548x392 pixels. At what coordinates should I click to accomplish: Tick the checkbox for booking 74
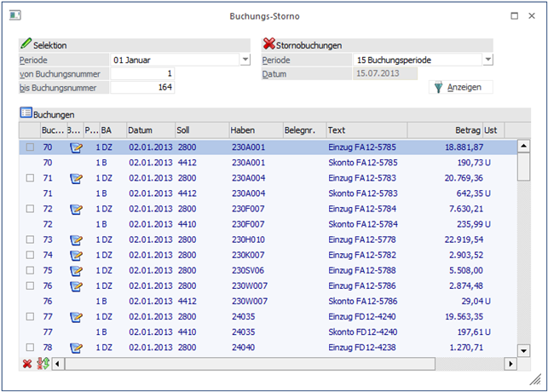point(31,255)
